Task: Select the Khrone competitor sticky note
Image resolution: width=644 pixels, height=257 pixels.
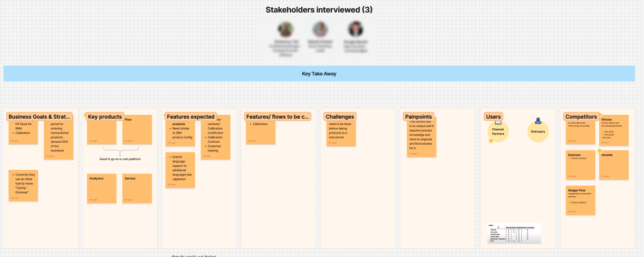Action: click(614, 130)
